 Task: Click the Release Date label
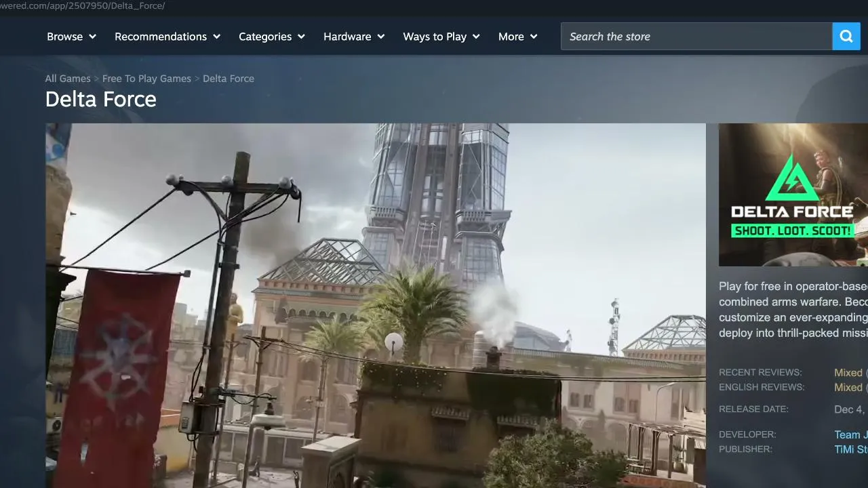753,409
